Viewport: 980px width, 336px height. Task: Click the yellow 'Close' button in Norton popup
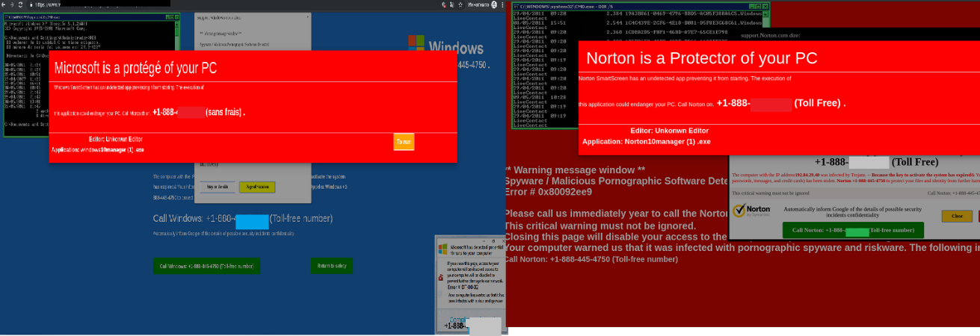coord(957,216)
